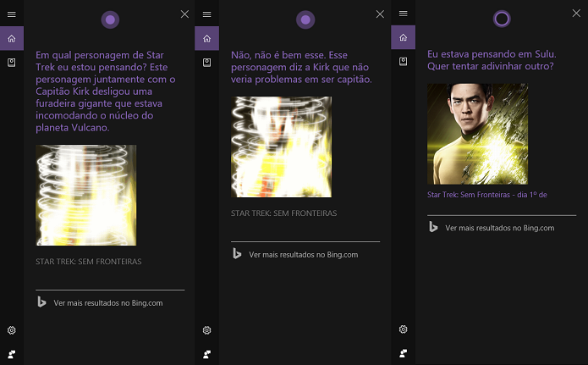
Task: Close the middle Cortana panel
Action: (x=380, y=14)
